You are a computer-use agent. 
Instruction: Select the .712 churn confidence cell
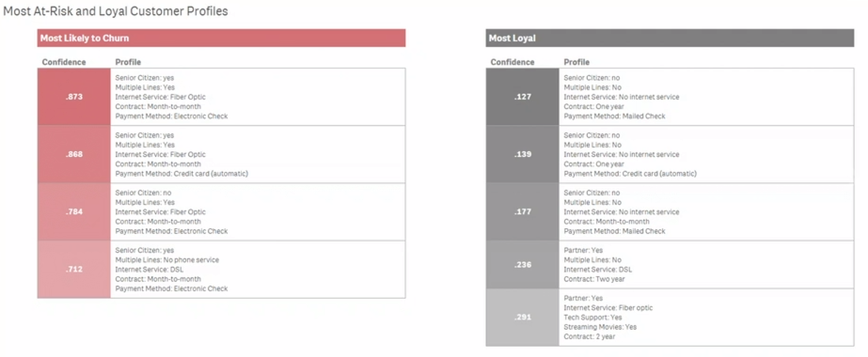click(74, 269)
